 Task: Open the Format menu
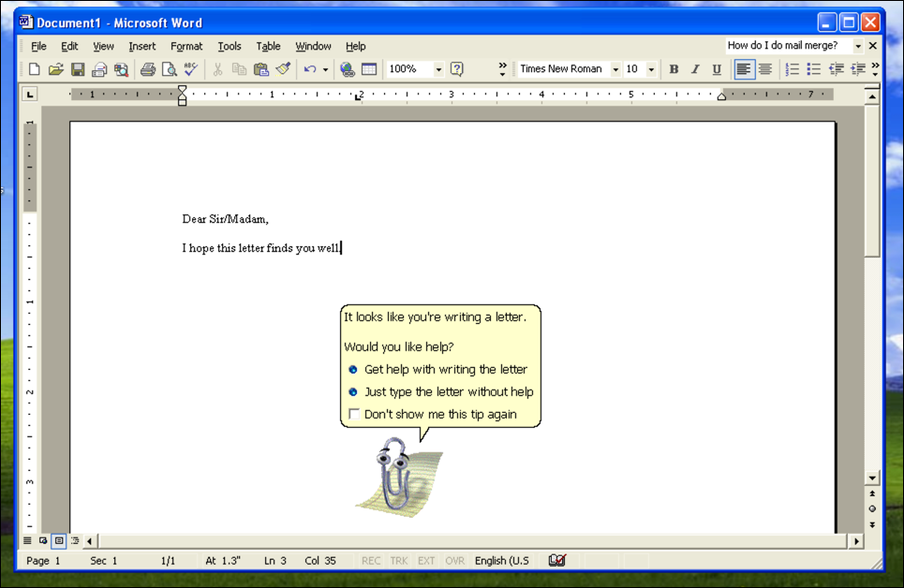pyautogui.click(x=186, y=46)
